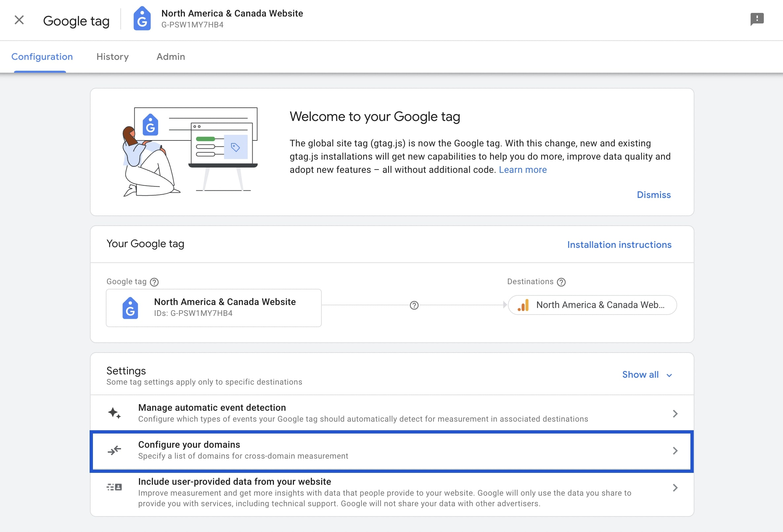Click the sparkle icon for event detection
Viewport: 783px width, 532px height.
pos(114,413)
